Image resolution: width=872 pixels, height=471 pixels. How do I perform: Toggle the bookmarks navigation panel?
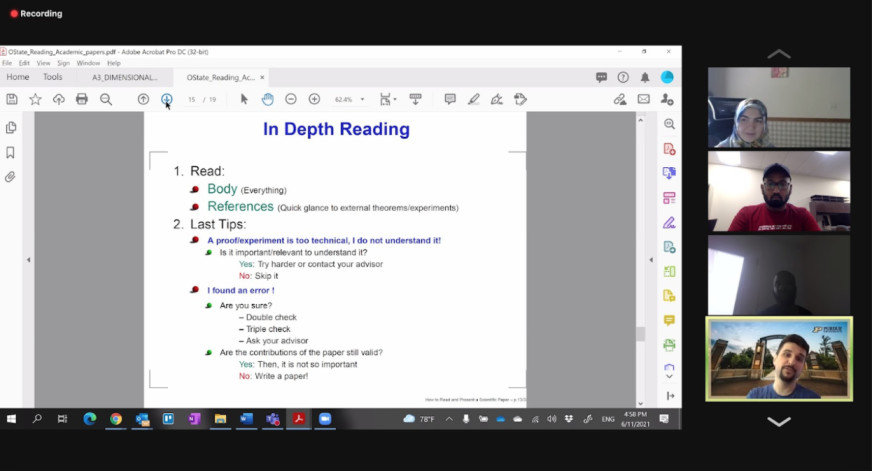tap(11, 153)
